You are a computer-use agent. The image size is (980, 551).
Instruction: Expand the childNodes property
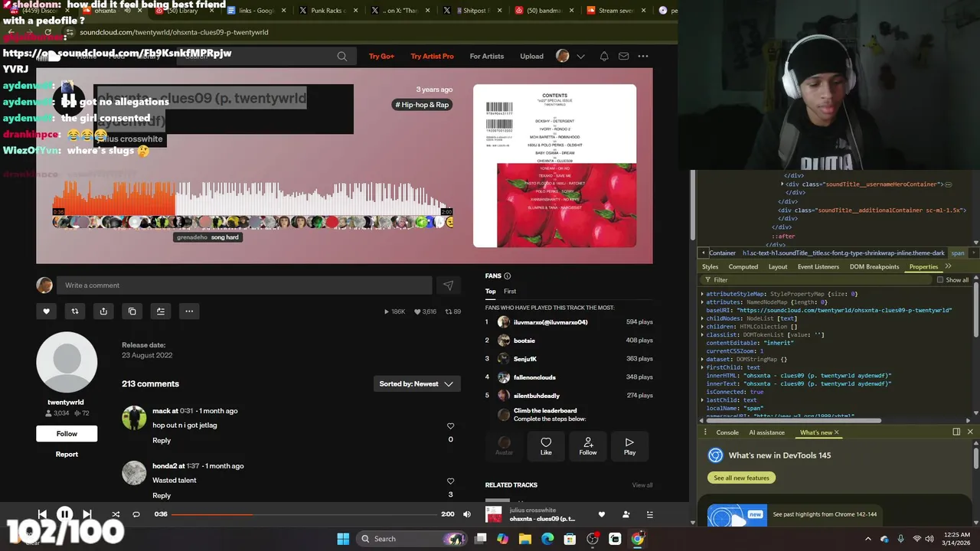pyautogui.click(x=702, y=318)
